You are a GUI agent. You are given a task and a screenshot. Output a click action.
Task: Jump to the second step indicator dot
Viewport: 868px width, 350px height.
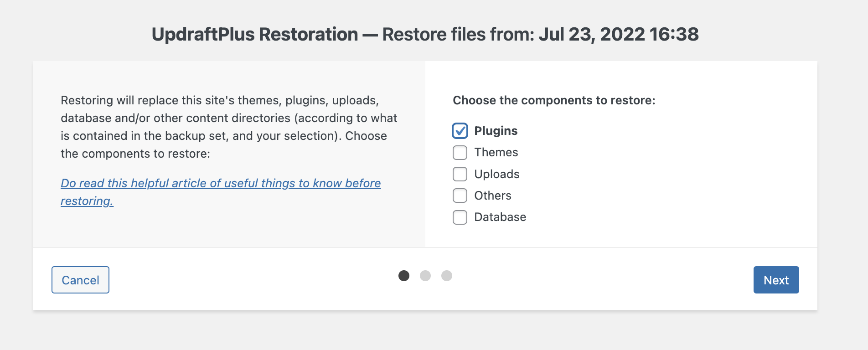click(425, 276)
